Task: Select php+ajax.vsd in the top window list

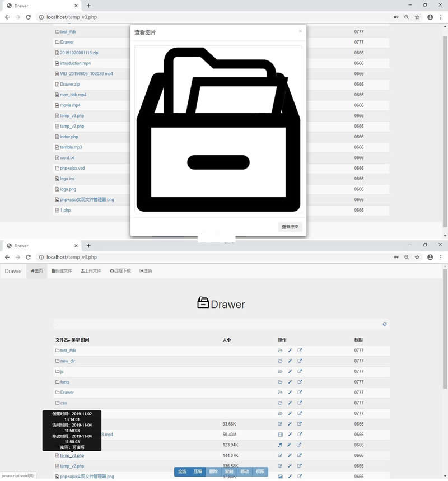Action: (x=72, y=168)
